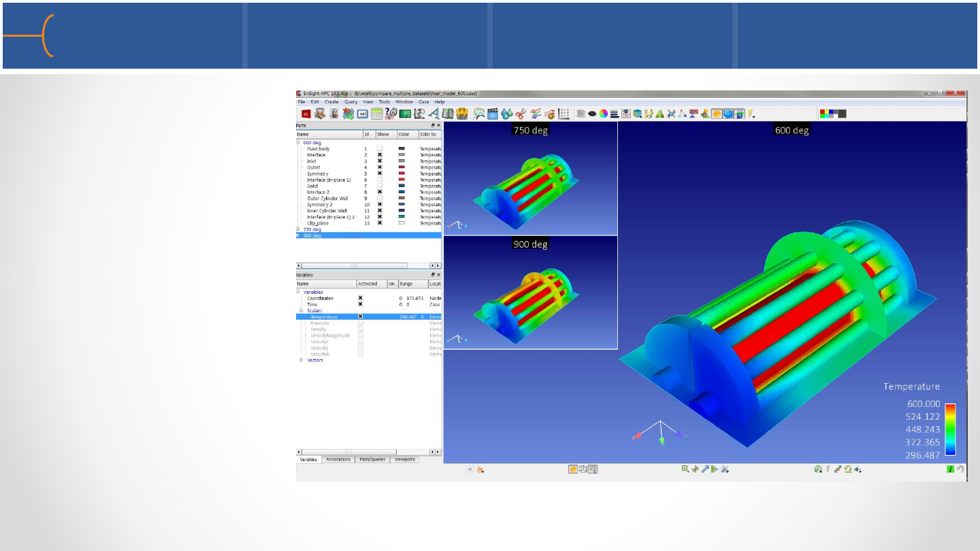Click the horizontal lines icon in toolbar
980x551 pixels.
pyautogui.click(x=615, y=114)
